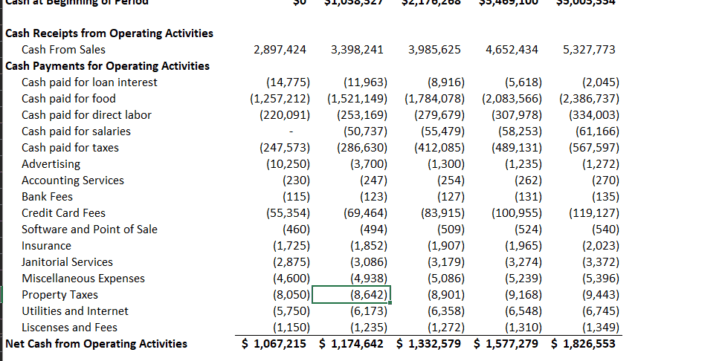Select the Cash Payments for Operating Activities heading
Image resolution: width=722 pixels, height=361 pixels.
click(107, 66)
